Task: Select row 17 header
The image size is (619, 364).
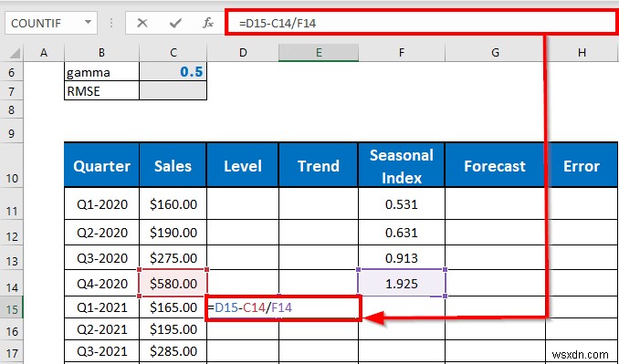Action: click(12, 351)
